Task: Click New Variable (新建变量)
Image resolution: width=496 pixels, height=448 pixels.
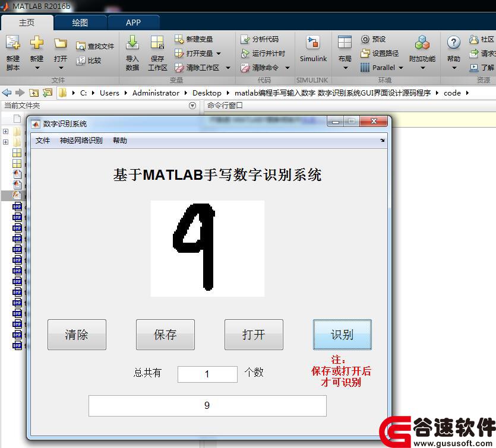Action: [194, 39]
